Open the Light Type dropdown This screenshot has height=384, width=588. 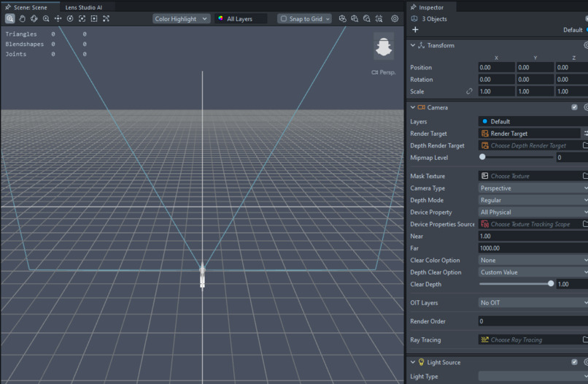click(533, 376)
